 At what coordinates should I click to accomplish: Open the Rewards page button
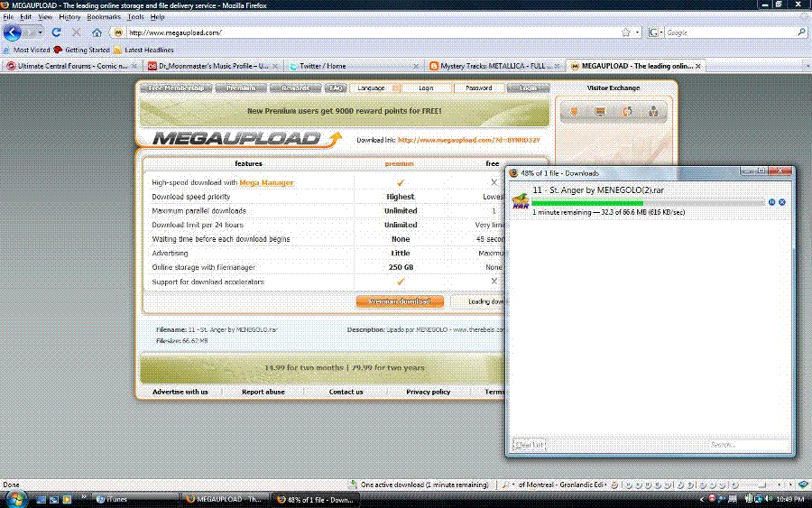(296, 88)
